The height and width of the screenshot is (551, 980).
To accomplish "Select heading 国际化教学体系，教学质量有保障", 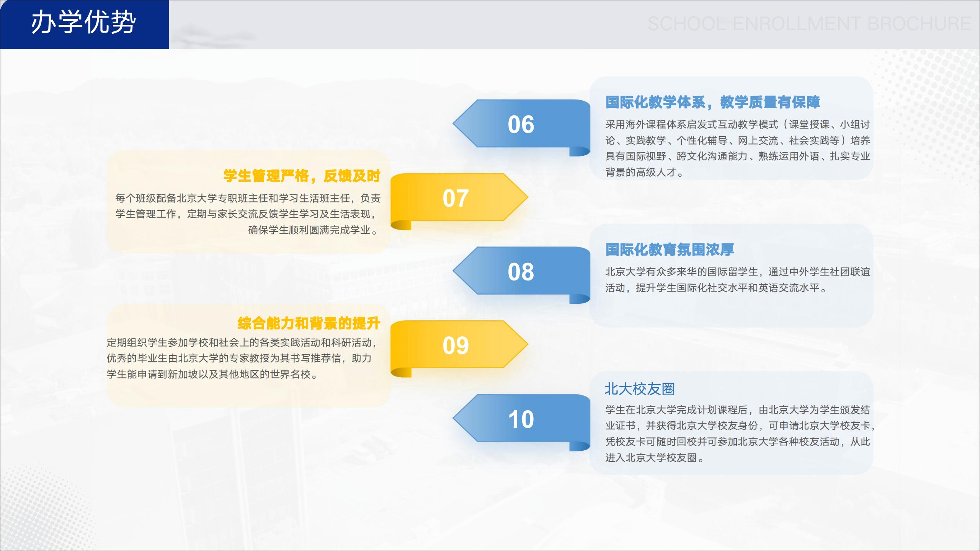I will (712, 102).
